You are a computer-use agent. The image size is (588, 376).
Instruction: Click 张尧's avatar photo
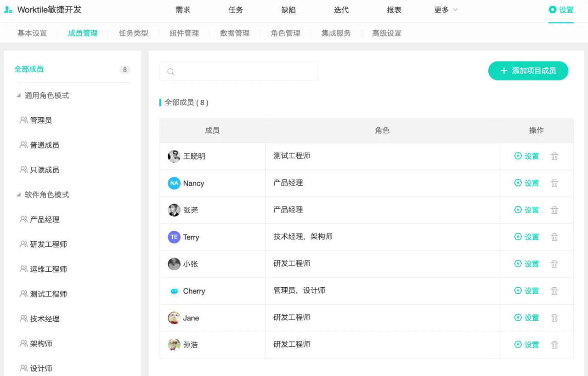(x=174, y=210)
